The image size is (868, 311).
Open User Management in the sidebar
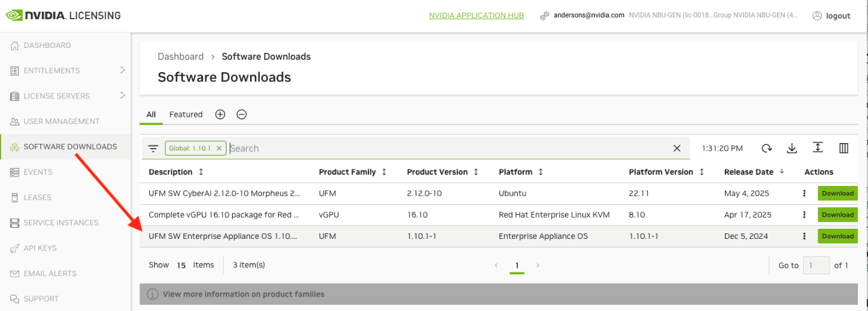(61, 121)
